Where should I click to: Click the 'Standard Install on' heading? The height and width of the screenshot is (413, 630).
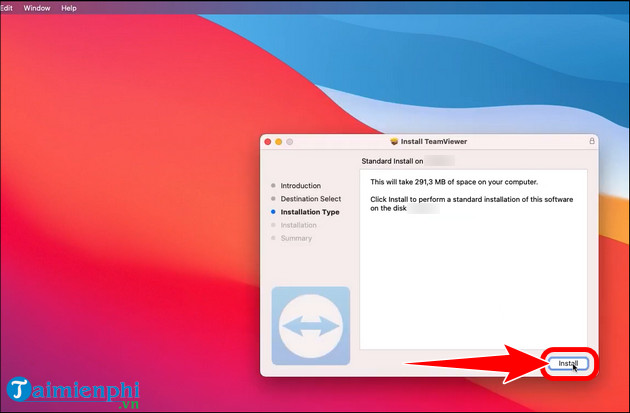[392, 161]
